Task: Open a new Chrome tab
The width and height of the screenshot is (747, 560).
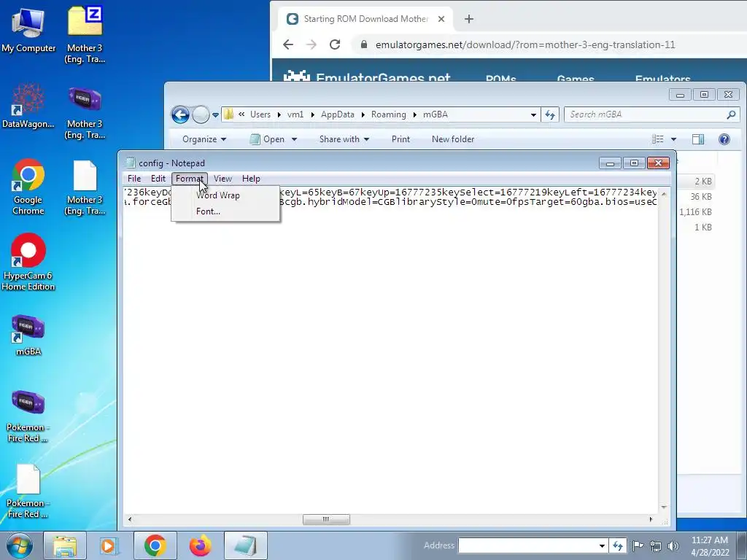Action: click(x=469, y=18)
